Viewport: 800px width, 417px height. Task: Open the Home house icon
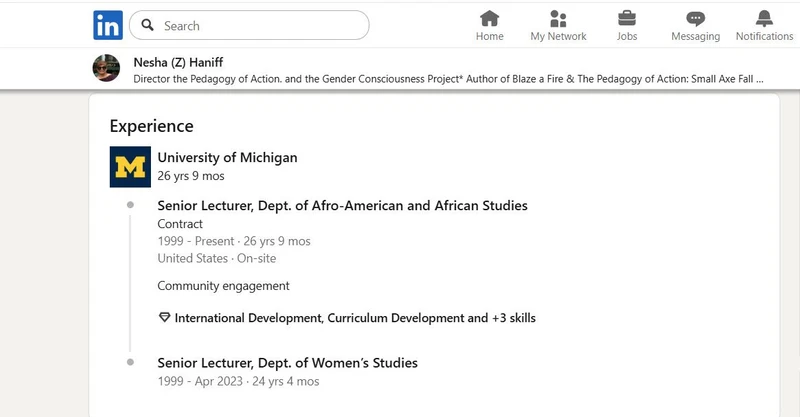[489, 19]
